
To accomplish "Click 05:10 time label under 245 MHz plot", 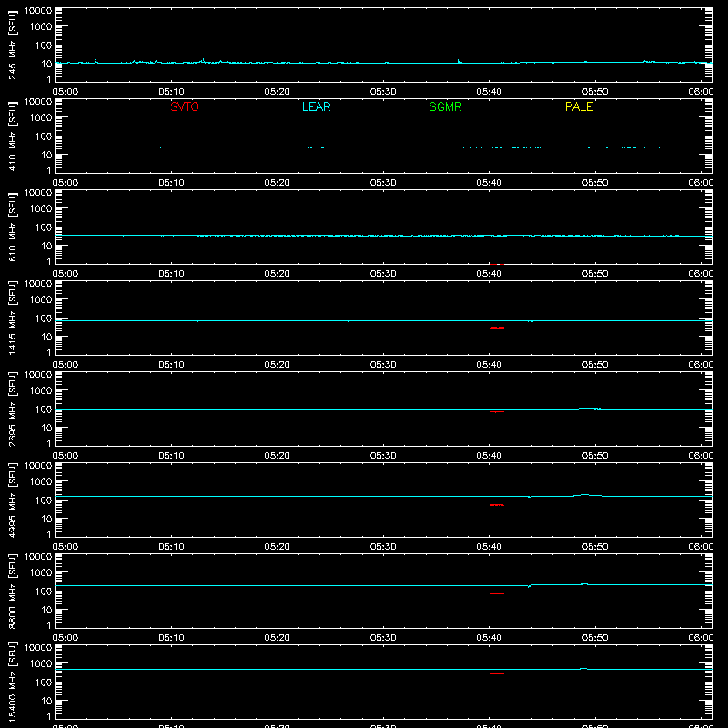I will [171, 92].
